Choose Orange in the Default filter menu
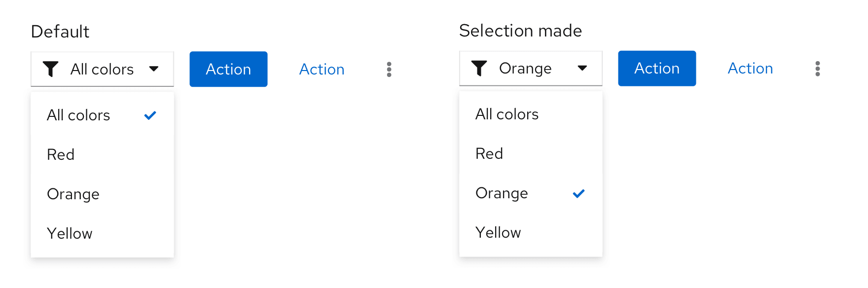This screenshot has width=868, height=288. coord(73,194)
